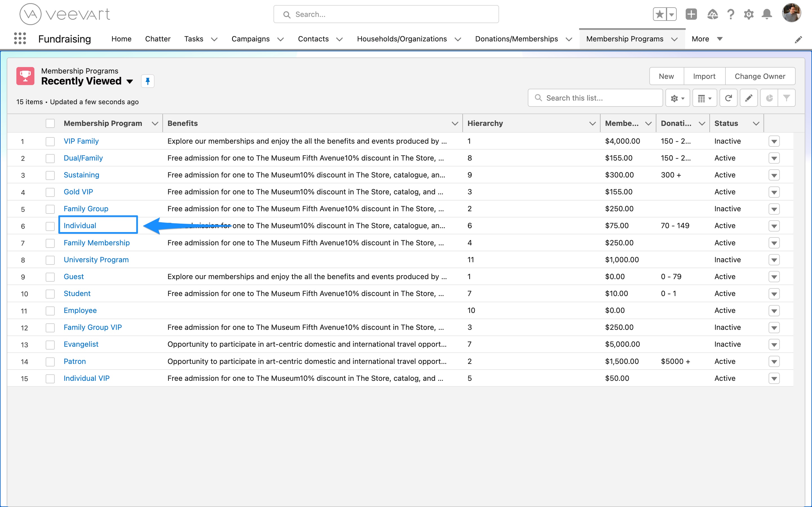Open the Chatter tab
This screenshot has width=812, height=507.
(158, 39)
